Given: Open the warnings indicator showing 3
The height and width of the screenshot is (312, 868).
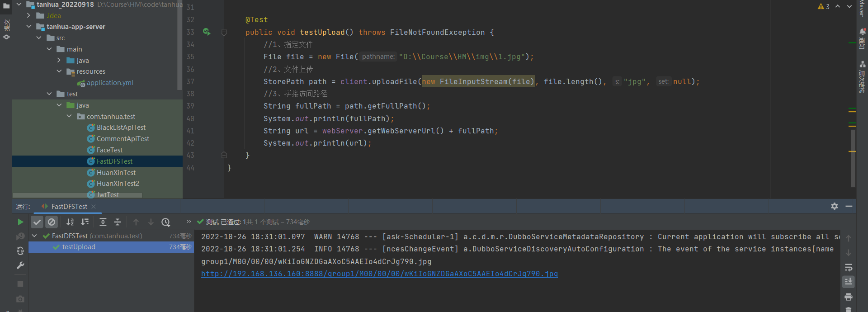Looking at the screenshot, I should click(824, 6).
